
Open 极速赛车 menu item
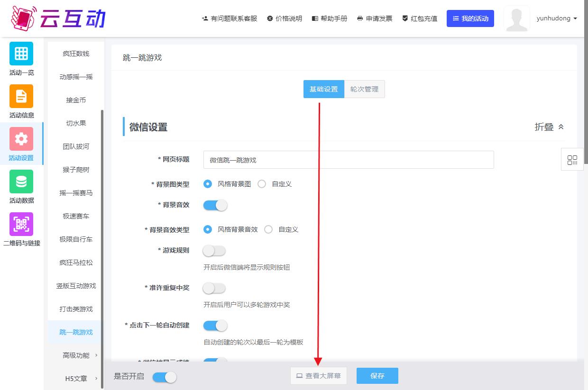pyautogui.click(x=76, y=216)
